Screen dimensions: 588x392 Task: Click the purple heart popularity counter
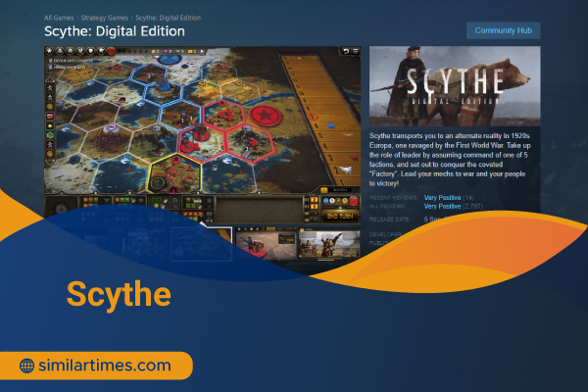point(168,51)
